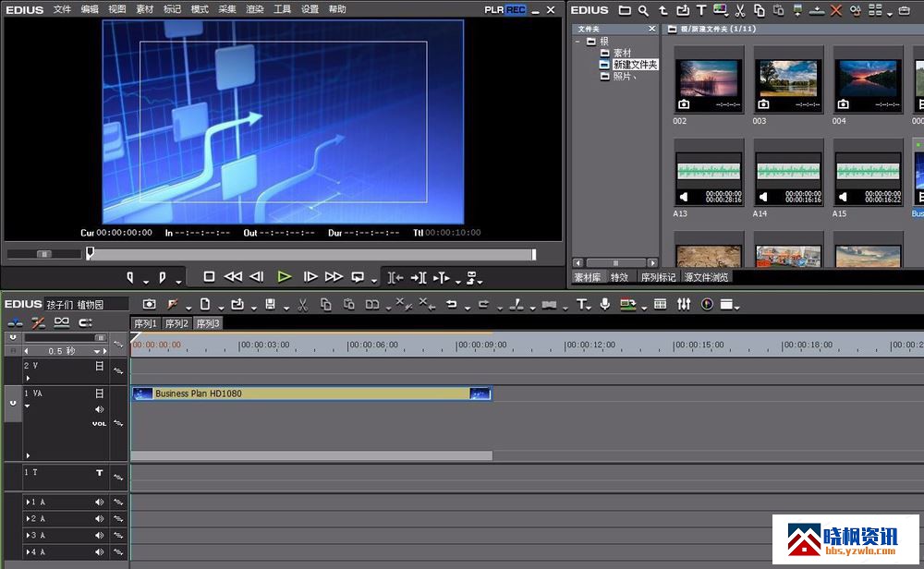Open the 编辑 menu
924x569 pixels.
90,9
